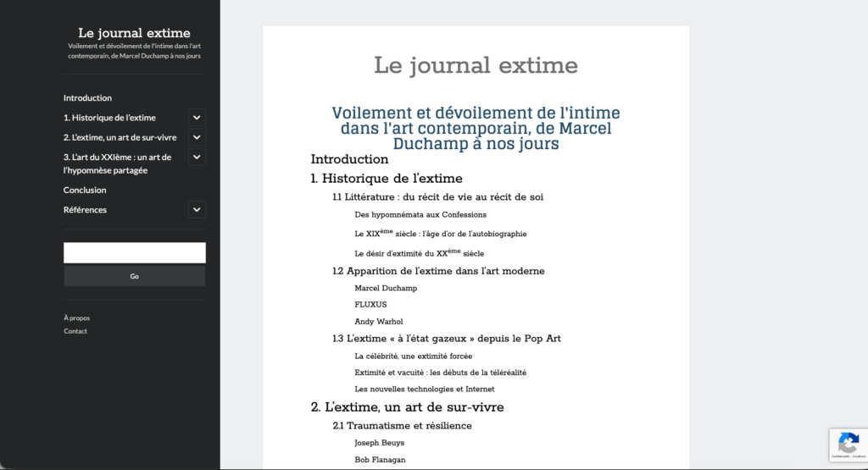
Task: Expand the Références submenu arrow
Action: pyautogui.click(x=196, y=210)
